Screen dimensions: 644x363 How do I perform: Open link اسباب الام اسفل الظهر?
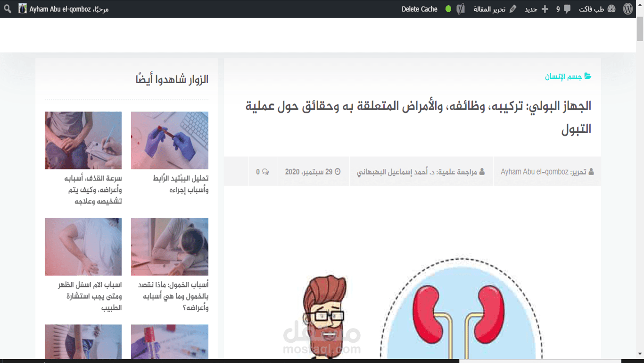pyautogui.click(x=90, y=296)
